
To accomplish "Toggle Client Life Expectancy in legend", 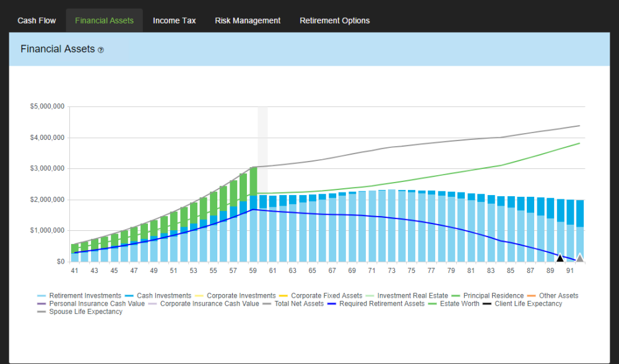I will click(528, 304).
